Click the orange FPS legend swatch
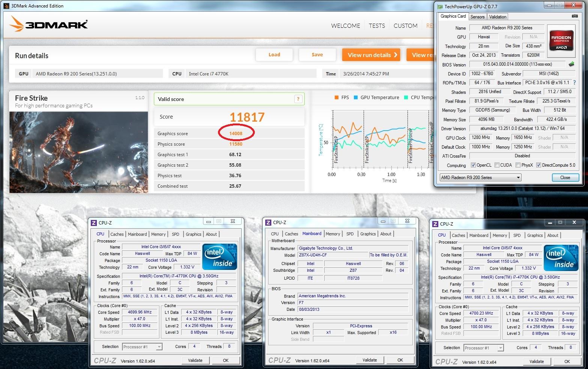 tap(336, 98)
